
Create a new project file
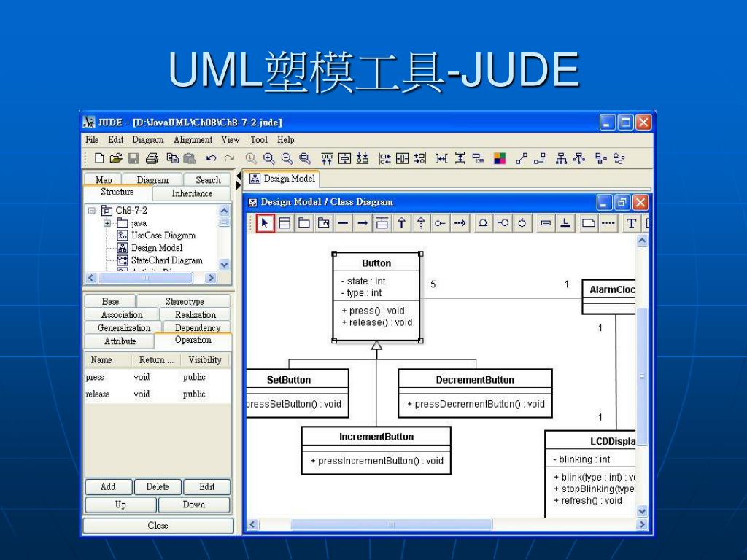click(x=99, y=158)
